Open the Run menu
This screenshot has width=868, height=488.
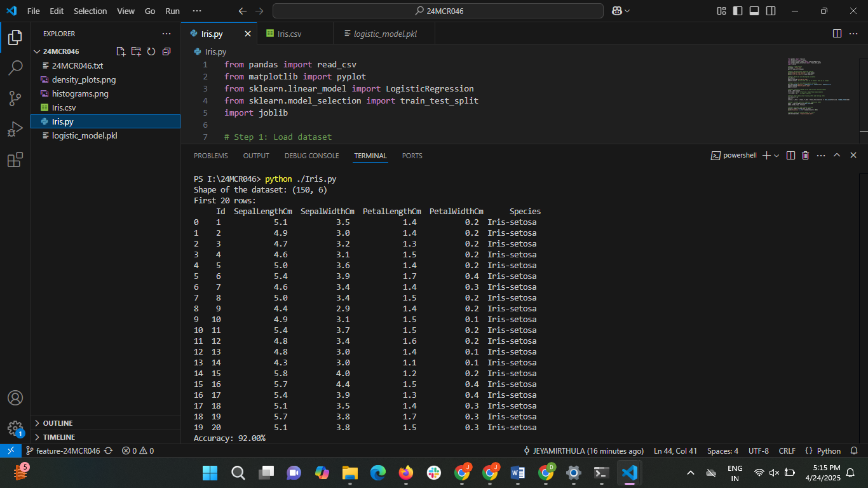tap(172, 11)
